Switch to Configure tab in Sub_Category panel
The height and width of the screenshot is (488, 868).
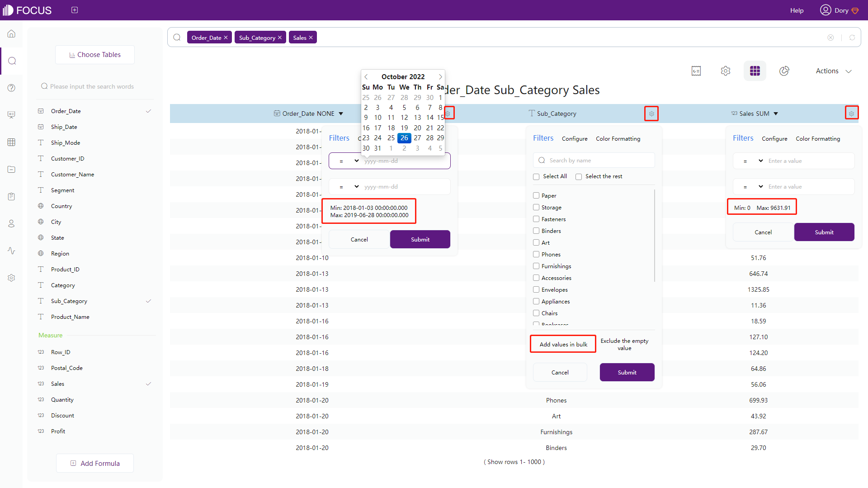[575, 139]
